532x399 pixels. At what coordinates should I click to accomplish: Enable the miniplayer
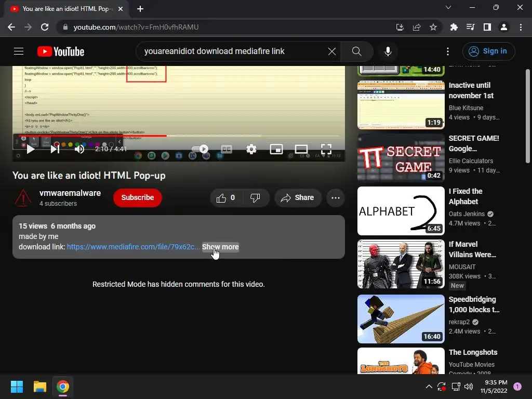tap(276, 149)
